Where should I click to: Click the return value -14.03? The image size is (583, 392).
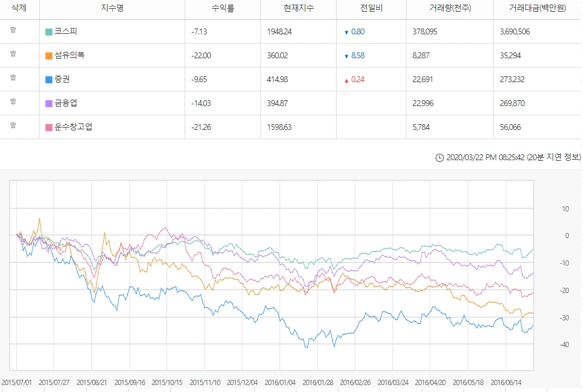pos(201,103)
